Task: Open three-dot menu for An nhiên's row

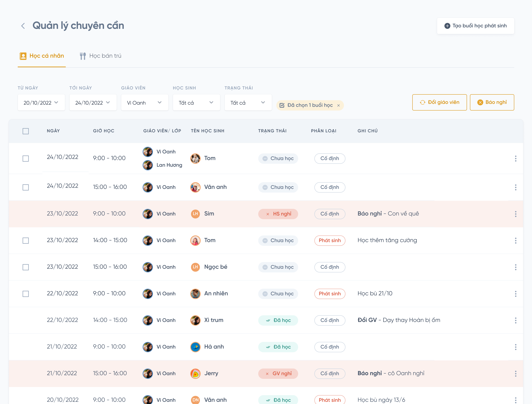Action: (x=515, y=293)
